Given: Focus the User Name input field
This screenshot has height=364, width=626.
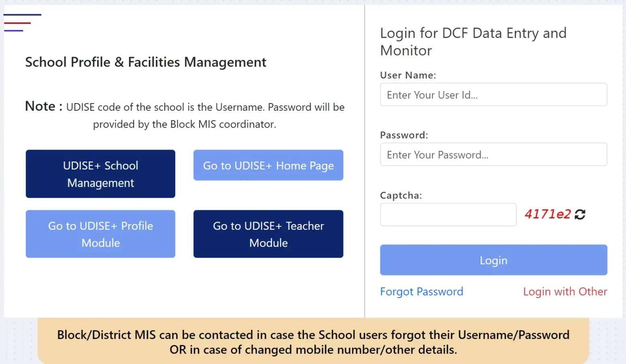Looking at the screenshot, I should coord(494,95).
